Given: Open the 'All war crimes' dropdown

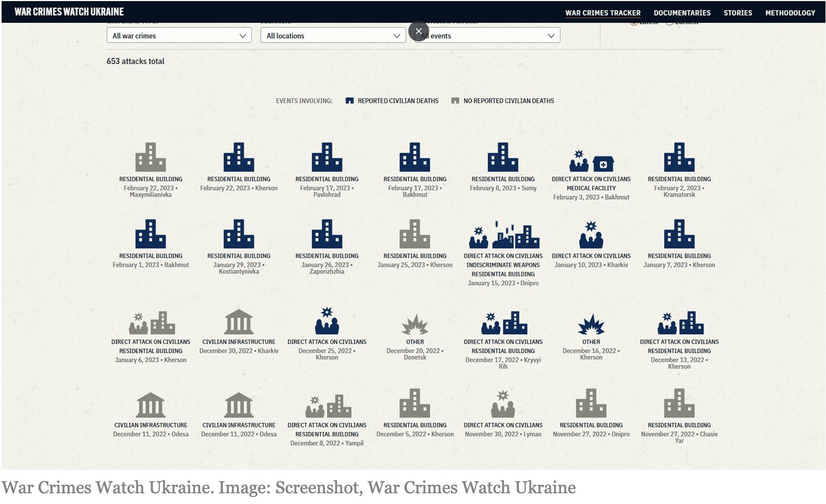Looking at the screenshot, I should pos(179,36).
